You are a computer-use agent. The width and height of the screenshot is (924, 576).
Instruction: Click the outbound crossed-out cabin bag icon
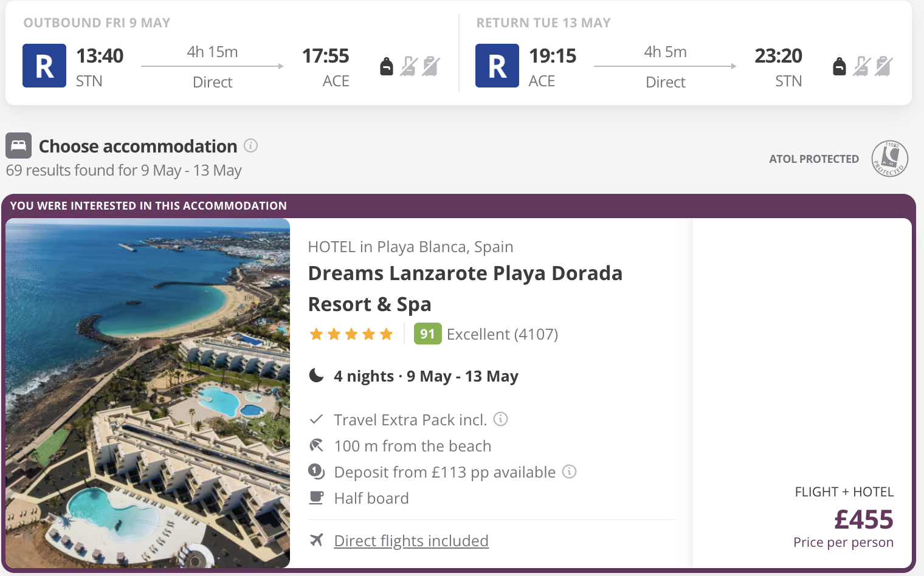click(409, 66)
